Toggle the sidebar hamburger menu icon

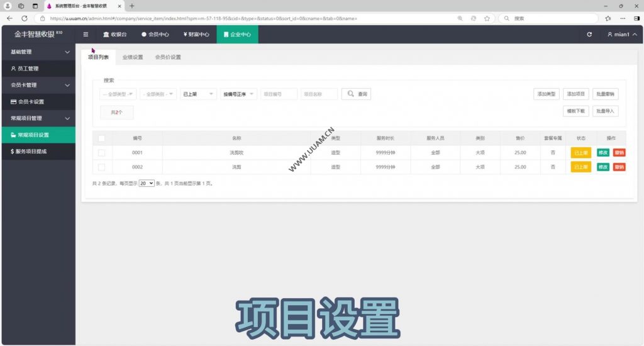click(86, 35)
